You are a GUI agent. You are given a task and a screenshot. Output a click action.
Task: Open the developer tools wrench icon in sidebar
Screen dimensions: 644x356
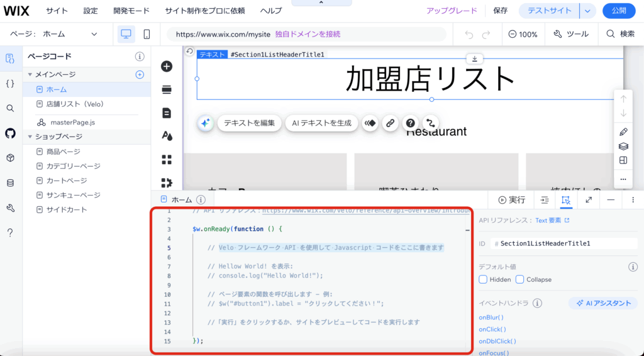pos(10,208)
